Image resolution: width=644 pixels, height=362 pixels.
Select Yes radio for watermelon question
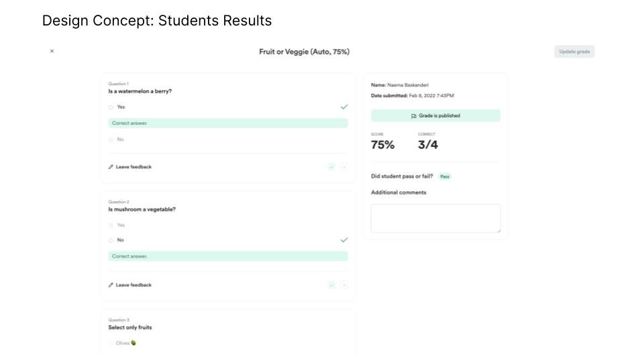tap(111, 107)
